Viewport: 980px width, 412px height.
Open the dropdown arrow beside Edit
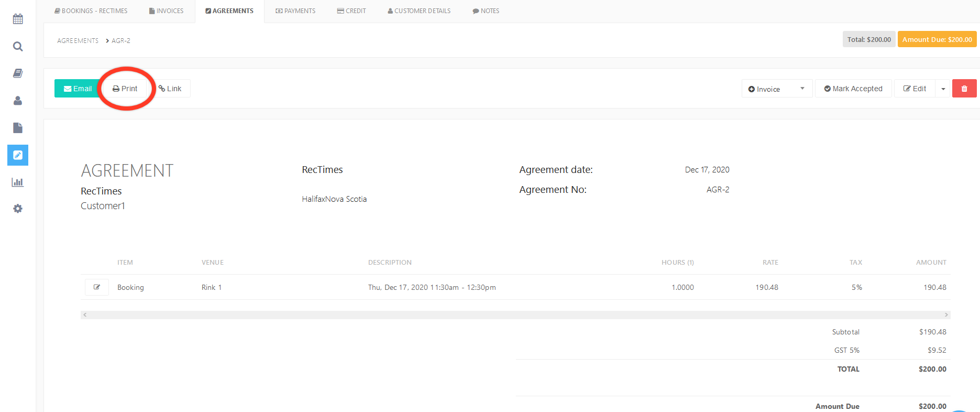pyautogui.click(x=943, y=89)
